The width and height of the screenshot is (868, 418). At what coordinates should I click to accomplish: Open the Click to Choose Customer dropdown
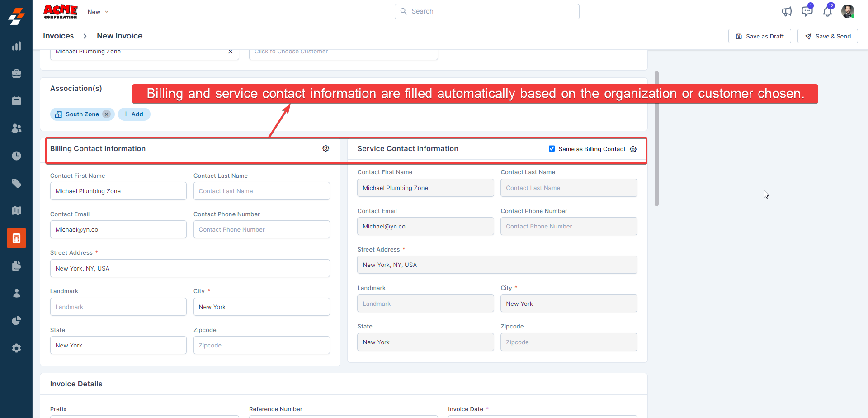tap(343, 52)
